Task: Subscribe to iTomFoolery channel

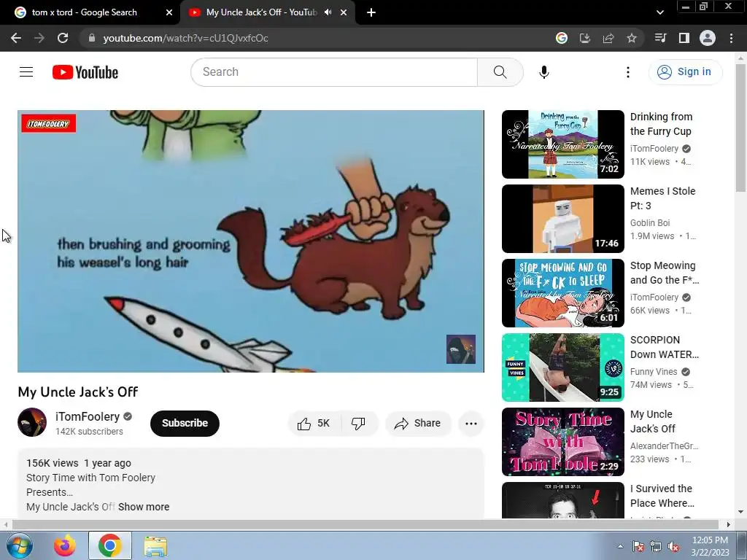Action: [x=185, y=424]
